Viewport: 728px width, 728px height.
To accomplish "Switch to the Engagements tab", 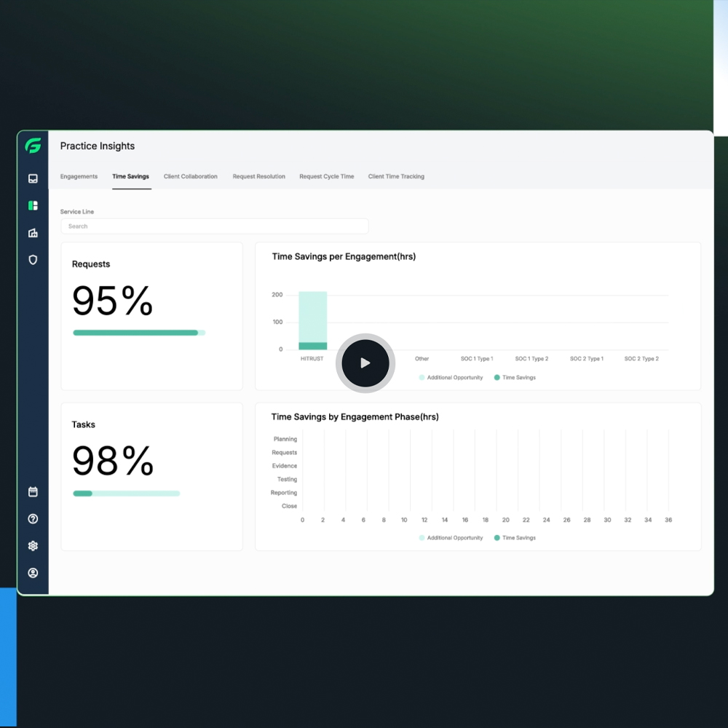I will 79,176.
